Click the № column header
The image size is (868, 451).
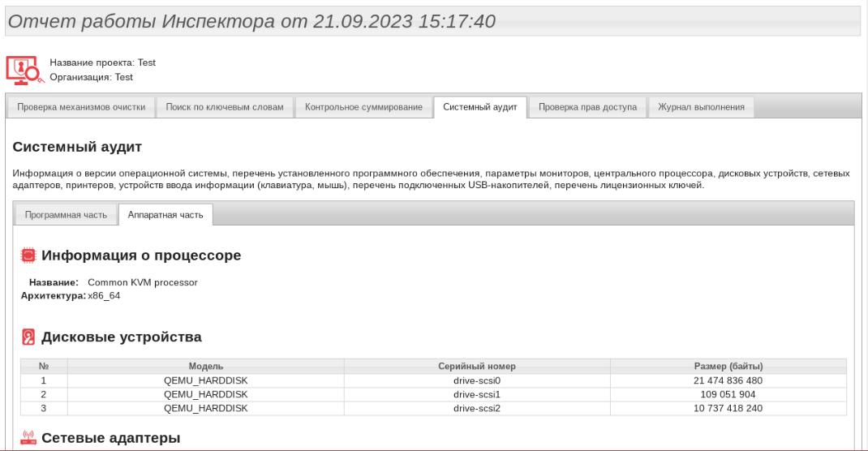[44, 366]
